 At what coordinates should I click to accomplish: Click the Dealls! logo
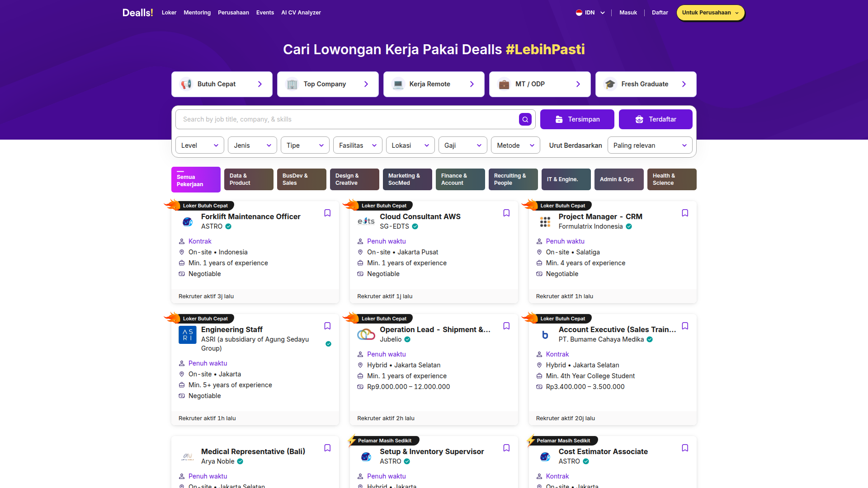tap(137, 13)
